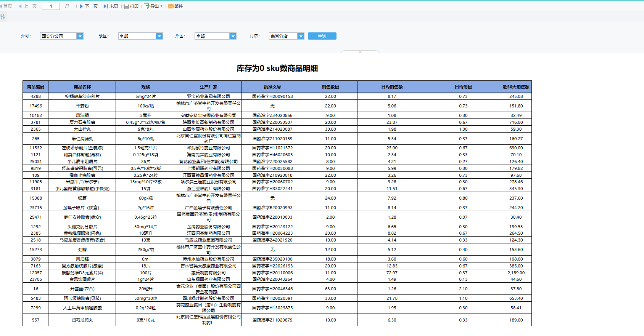The image size is (644, 336).
Task: Open the parameter settings slider icon
Action: click(3, 16)
